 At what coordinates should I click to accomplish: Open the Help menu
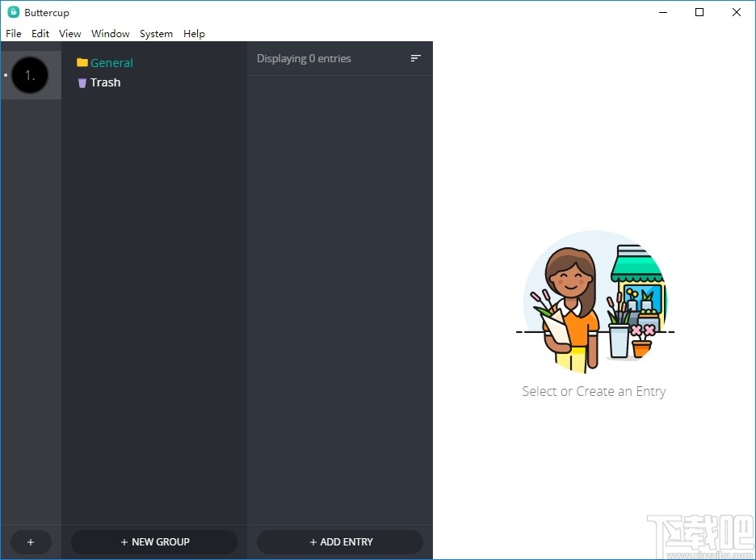coord(195,34)
